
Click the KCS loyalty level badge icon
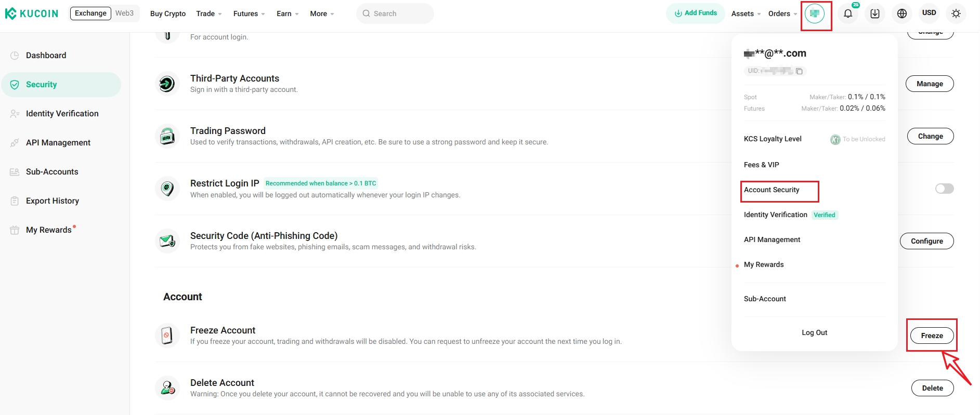pyautogui.click(x=835, y=139)
